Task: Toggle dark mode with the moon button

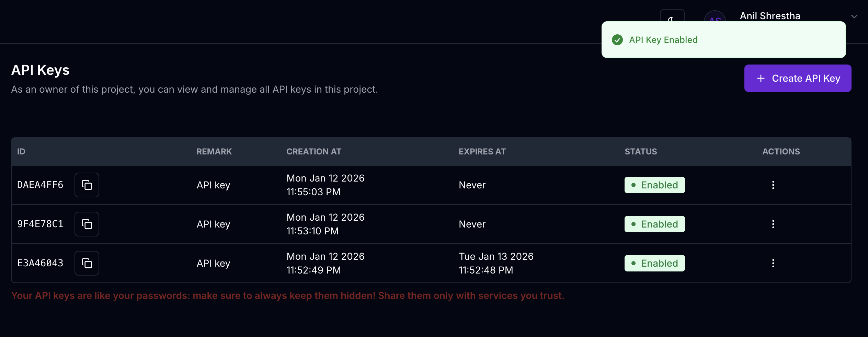Action: tap(672, 16)
